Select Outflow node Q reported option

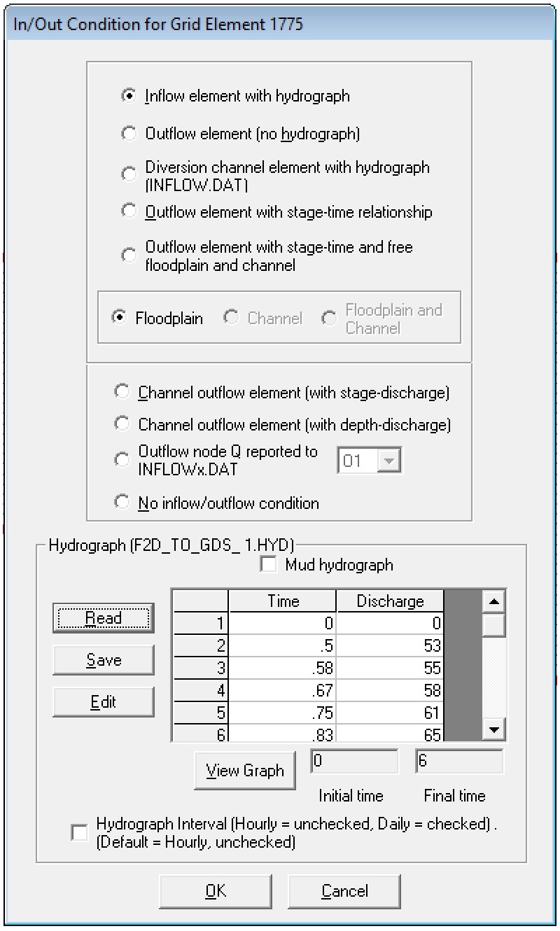[x=122, y=460]
